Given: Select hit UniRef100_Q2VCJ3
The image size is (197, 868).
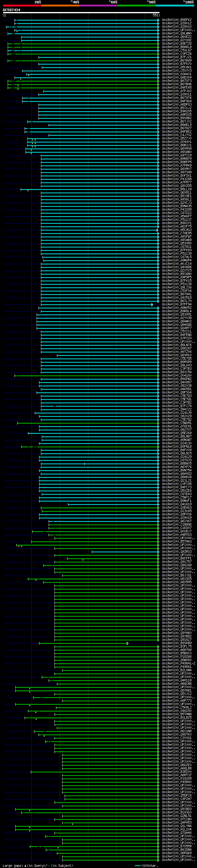Looking at the screenshot, I should pos(177,203).
